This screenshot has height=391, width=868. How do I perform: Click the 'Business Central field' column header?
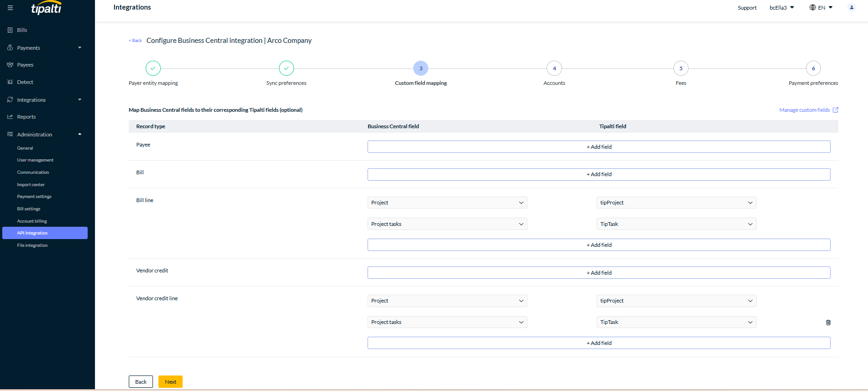pyautogui.click(x=393, y=126)
